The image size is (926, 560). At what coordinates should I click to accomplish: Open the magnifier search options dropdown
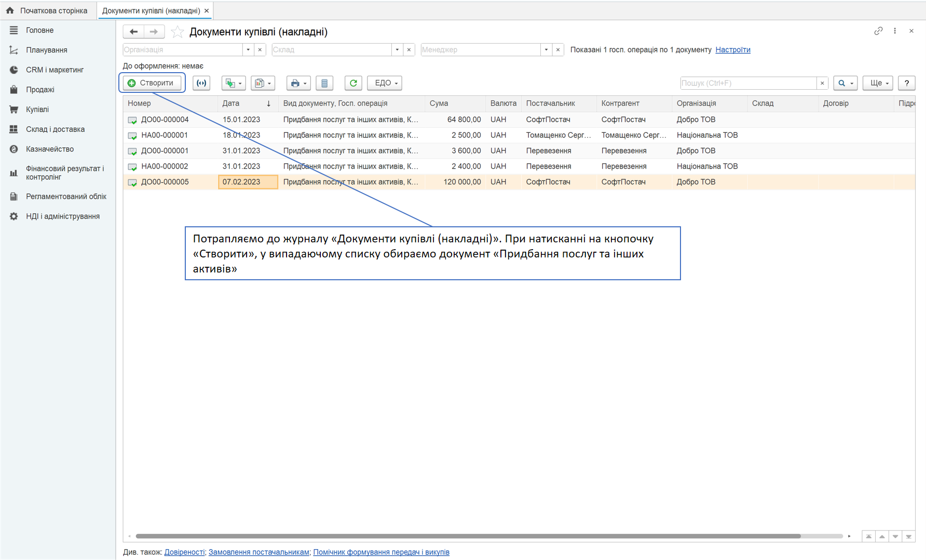(846, 83)
